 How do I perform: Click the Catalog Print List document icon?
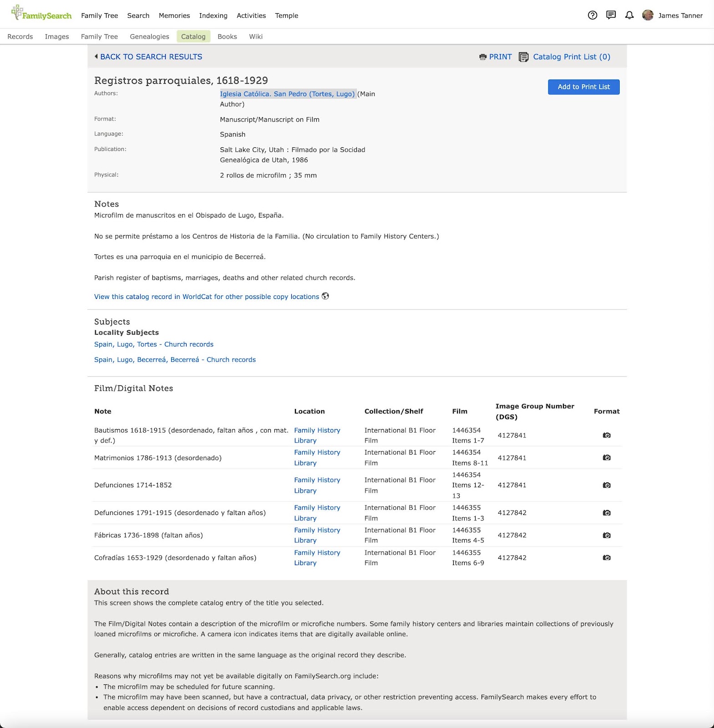pos(524,57)
